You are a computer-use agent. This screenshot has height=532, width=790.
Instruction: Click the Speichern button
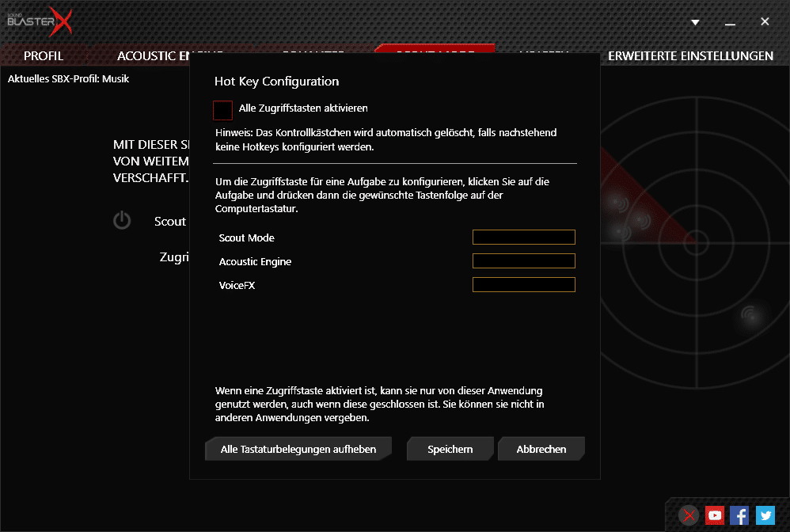(450, 449)
